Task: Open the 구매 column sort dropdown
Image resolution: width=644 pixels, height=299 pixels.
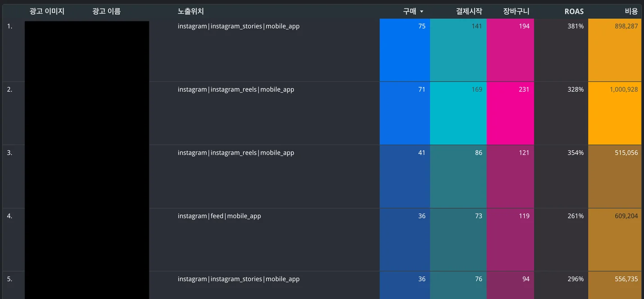Action: point(422,11)
